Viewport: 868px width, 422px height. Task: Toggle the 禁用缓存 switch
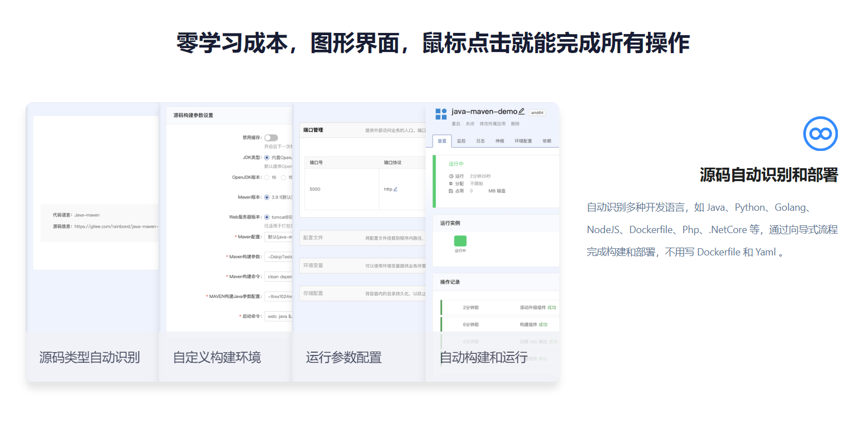pyautogui.click(x=271, y=137)
